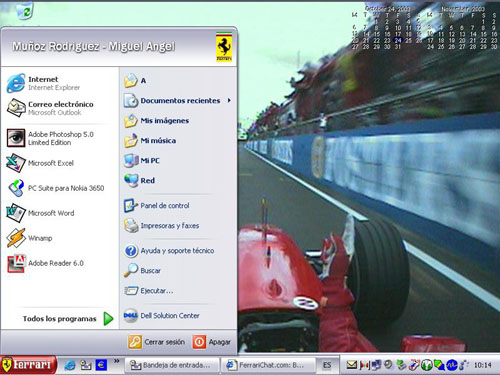Image resolution: width=500 pixels, height=375 pixels.
Task: Switch to Bandeja de entrada taskbar window
Action: tap(172, 365)
